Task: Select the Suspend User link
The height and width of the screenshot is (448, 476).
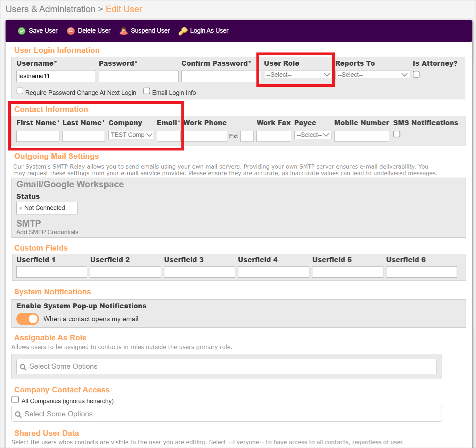Action: (150, 31)
